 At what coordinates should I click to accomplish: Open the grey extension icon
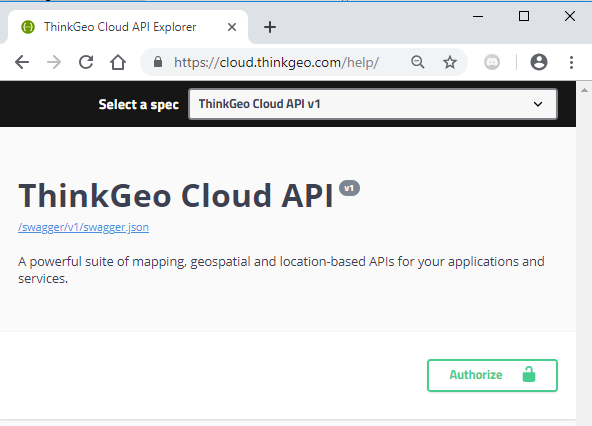[492, 62]
